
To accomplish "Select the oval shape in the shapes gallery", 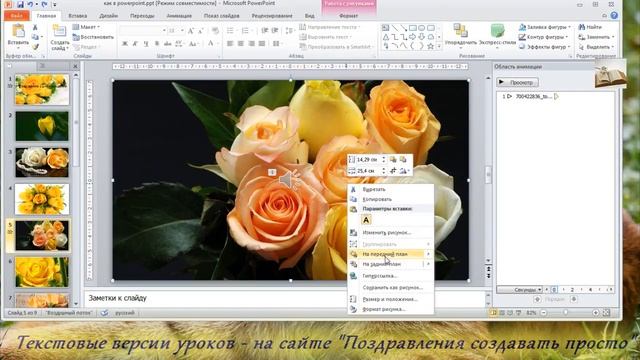I will (x=422, y=28).
